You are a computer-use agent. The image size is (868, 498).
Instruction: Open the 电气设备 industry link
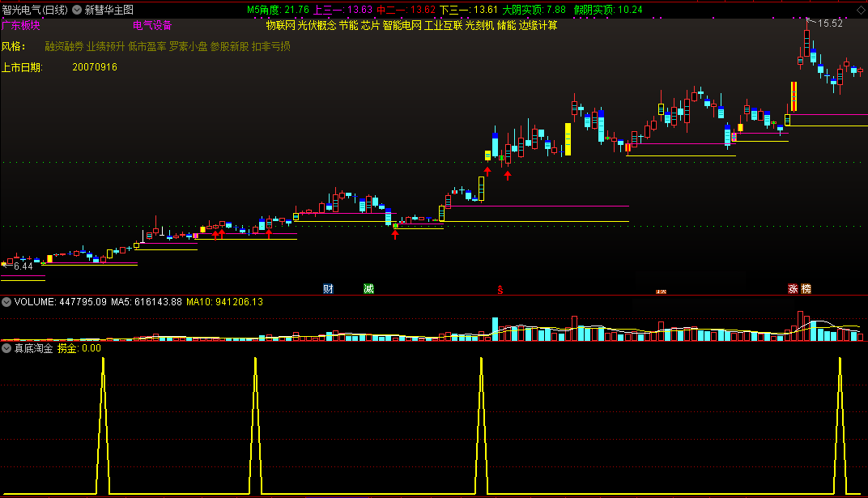point(153,25)
